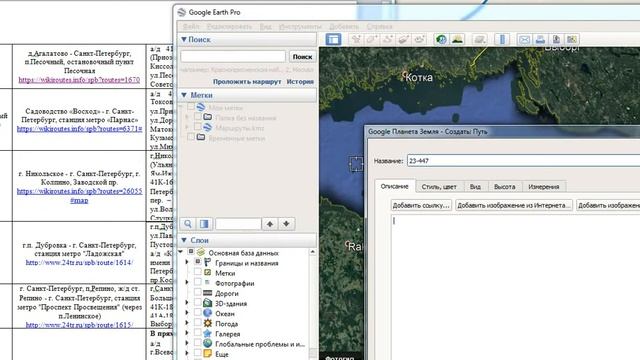Click the magnifier icon below places panel
This screenshot has height=360, width=640.
[x=188, y=224]
